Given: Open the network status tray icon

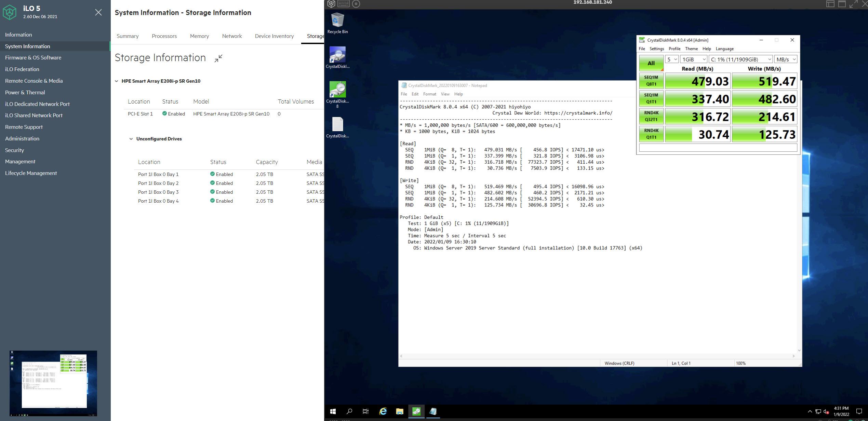Looking at the screenshot, I should coord(818,411).
